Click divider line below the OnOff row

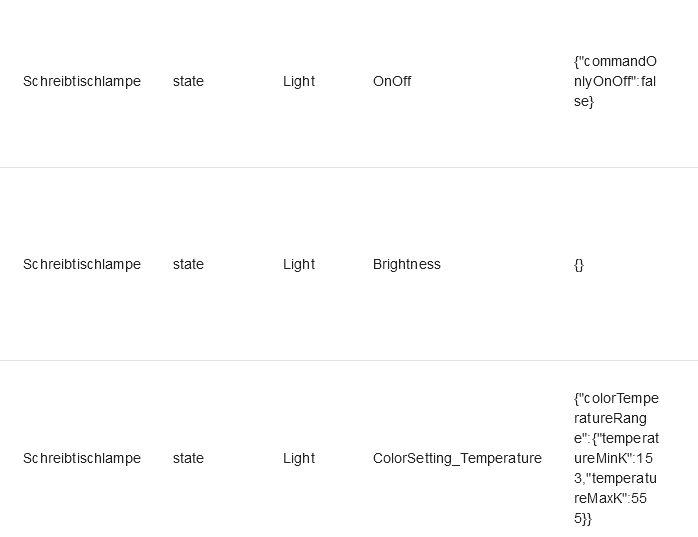[x=349, y=167]
